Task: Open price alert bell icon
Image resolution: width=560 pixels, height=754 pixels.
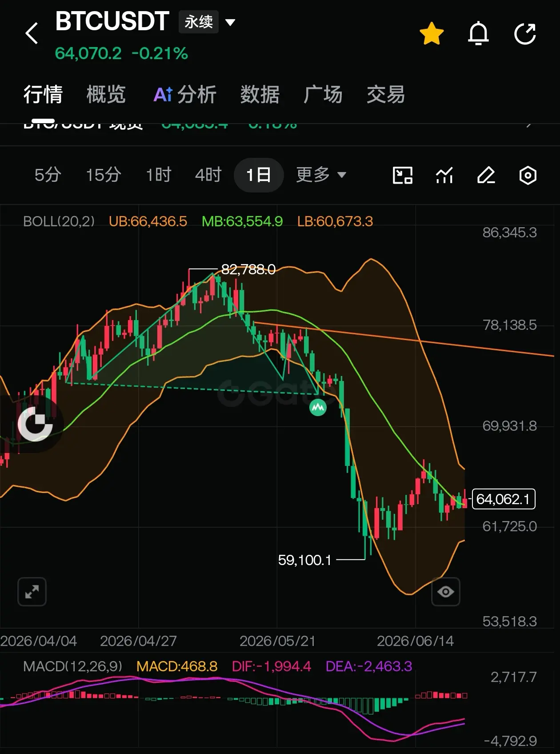Action: click(478, 34)
